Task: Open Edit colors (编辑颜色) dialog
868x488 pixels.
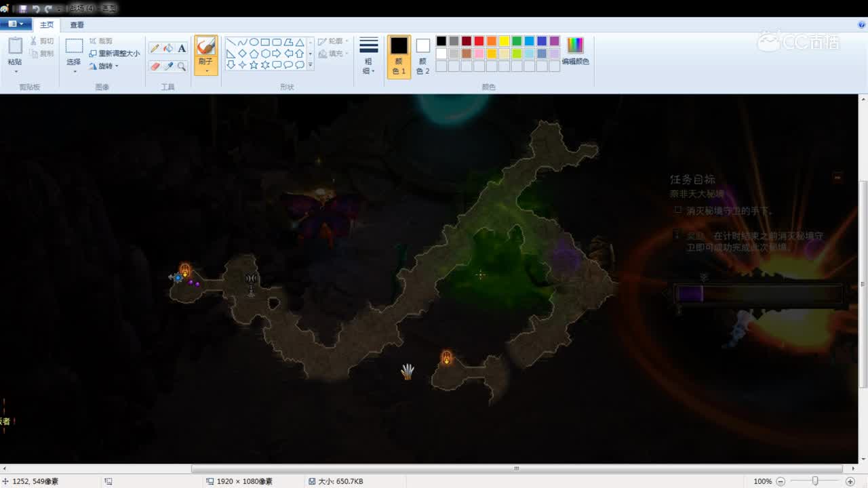Action: coord(575,52)
